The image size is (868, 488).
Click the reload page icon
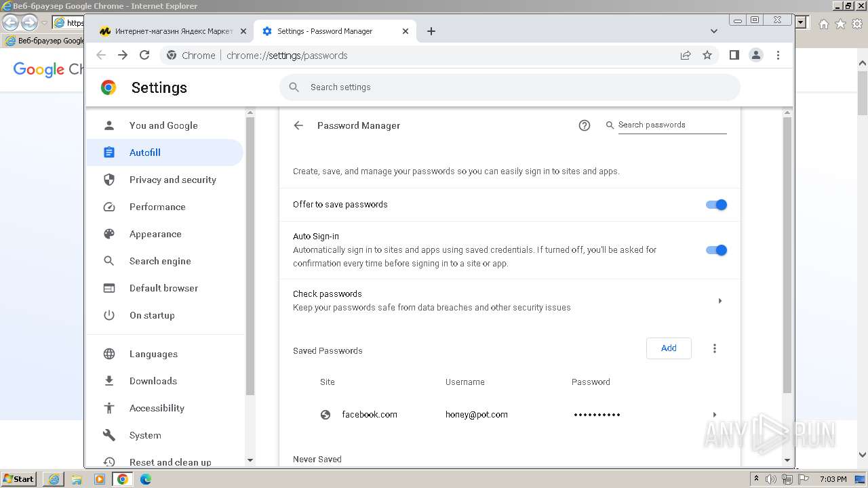tap(144, 56)
